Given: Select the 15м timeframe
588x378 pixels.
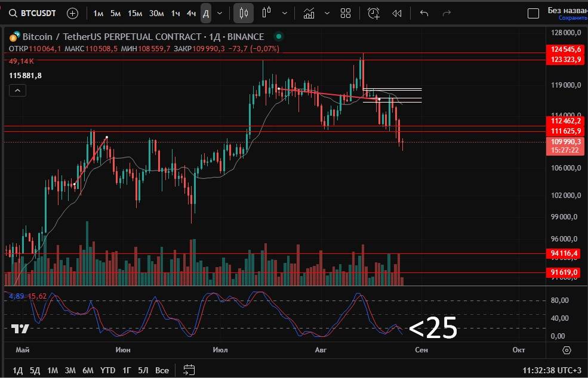Looking at the screenshot, I should tap(135, 13).
